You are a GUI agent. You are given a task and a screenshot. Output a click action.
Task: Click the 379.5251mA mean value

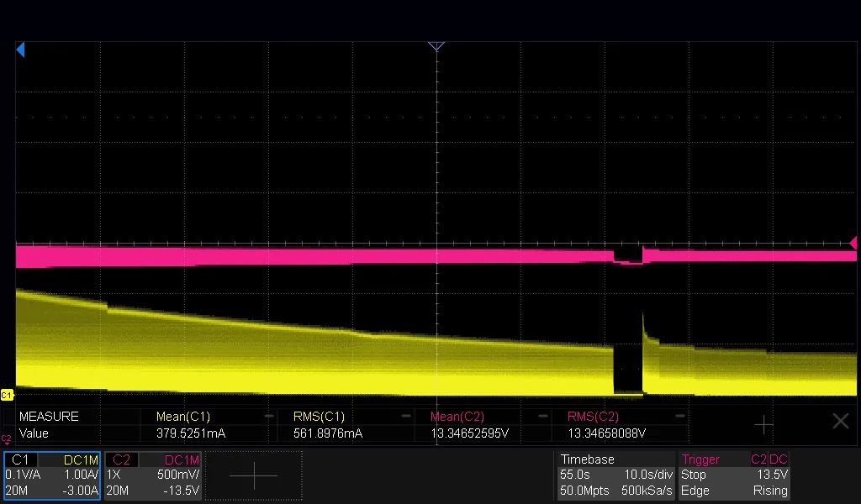[191, 433]
